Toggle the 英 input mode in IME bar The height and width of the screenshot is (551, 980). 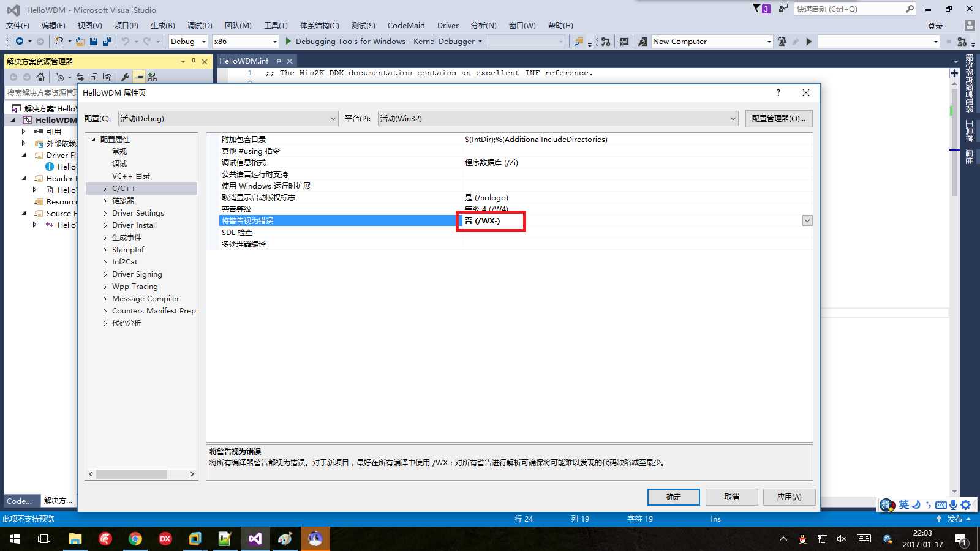tap(904, 504)
